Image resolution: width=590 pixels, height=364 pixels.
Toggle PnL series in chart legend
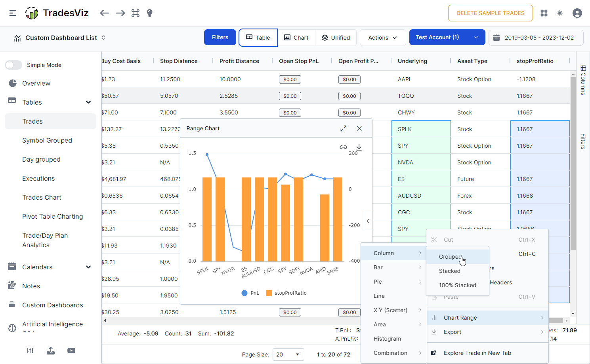[250, 293]
